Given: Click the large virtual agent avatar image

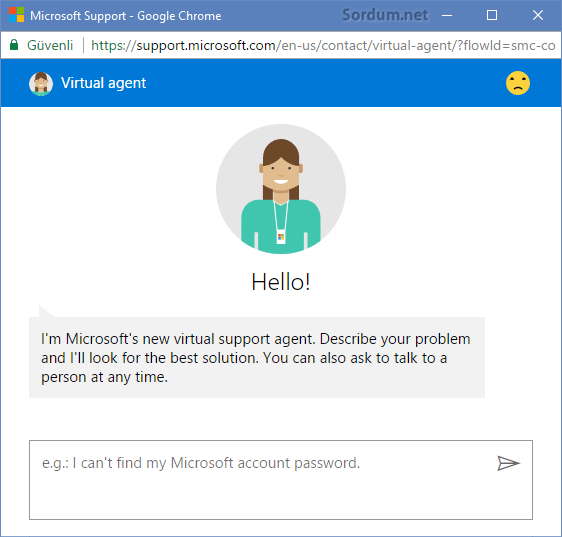Looking at the screenshot, I should (281, 189).
